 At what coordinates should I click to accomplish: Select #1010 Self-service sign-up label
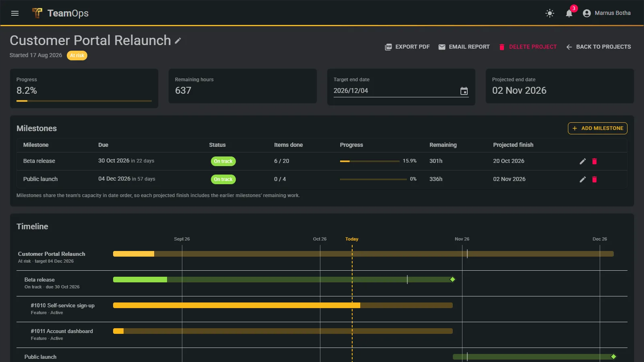coord(63,306)
